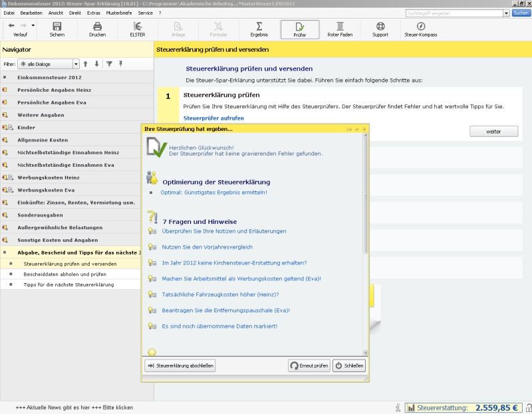
Task: Open Persönliche Angaben Heinz
Action: tap(55, 90)
